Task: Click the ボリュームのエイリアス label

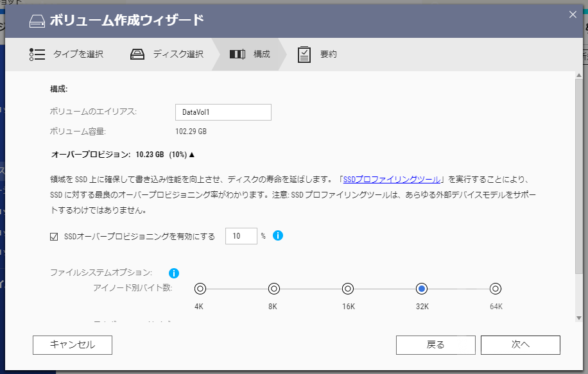Action: coord(93,112)
